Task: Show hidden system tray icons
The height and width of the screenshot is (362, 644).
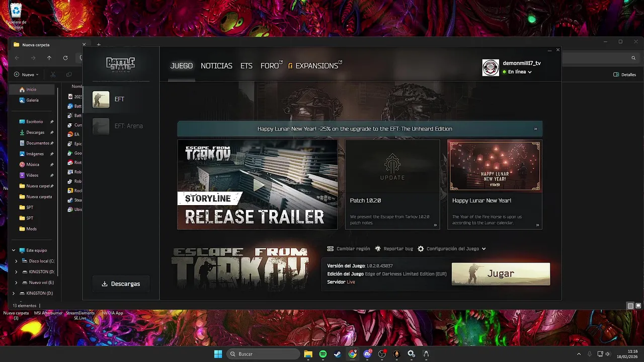Action: coord(579,354)
